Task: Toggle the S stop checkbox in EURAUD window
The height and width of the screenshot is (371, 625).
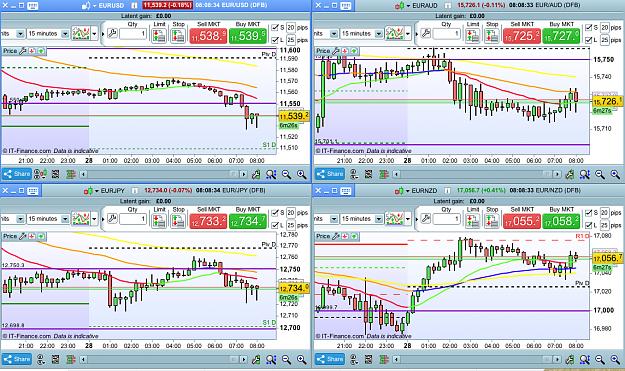Action: click(x=588, y=27)
